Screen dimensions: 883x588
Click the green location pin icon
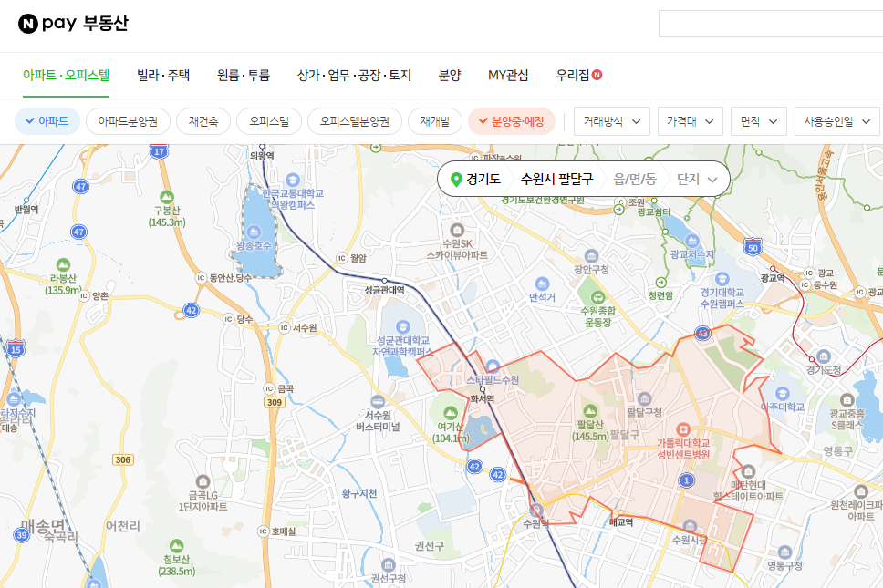click(x=456, y=180)
